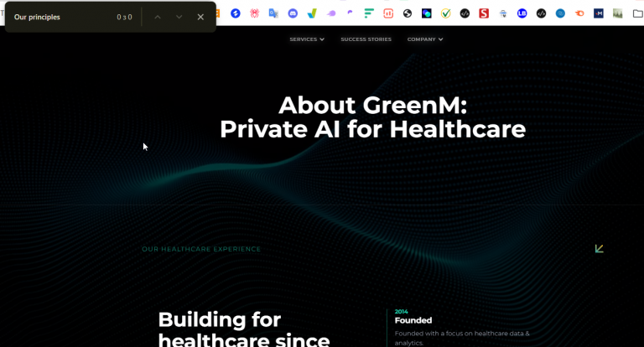This screenshot has height=347, width=644.
Task: Go to next find result
Action: click(x=179, y=17)
